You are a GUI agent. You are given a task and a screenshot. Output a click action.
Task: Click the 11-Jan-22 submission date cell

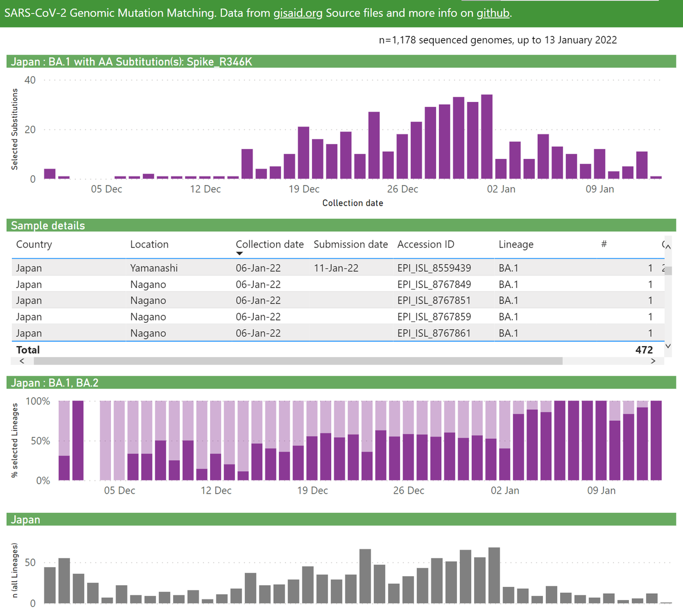click(336, 268)
